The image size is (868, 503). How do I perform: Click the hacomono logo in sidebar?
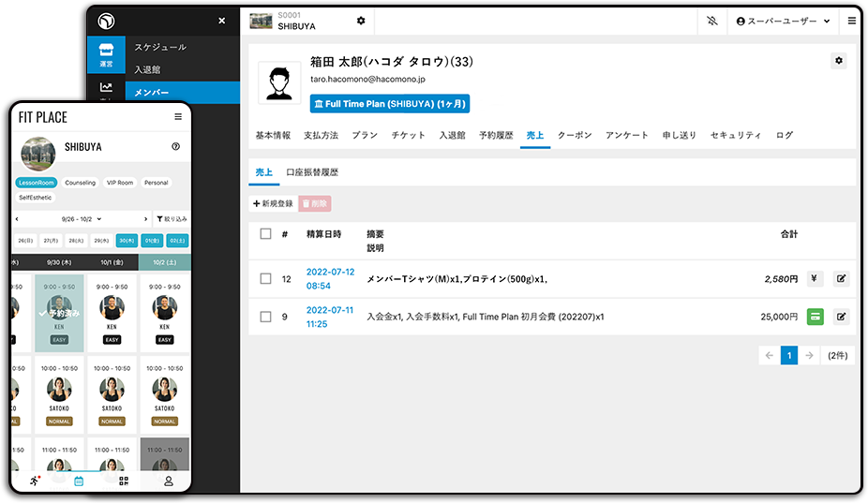(x=106, y=21)
